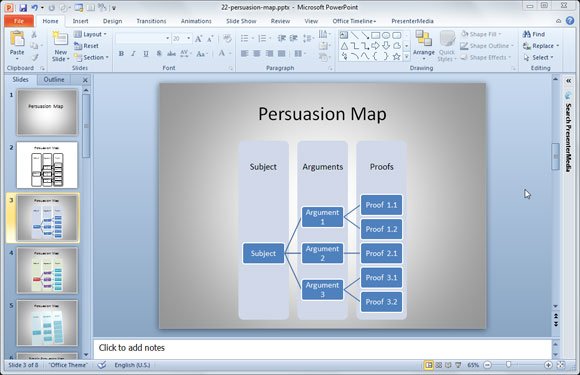Screen dimensions: 580x375
Task: Click the Decrease List Level icon
Action: click(282, 38)
